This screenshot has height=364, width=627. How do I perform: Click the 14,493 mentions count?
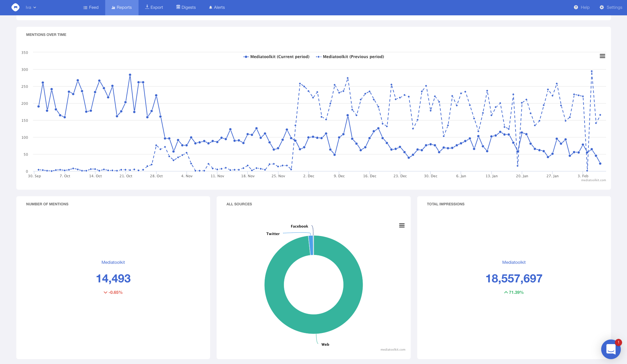(x=113, y=278)
